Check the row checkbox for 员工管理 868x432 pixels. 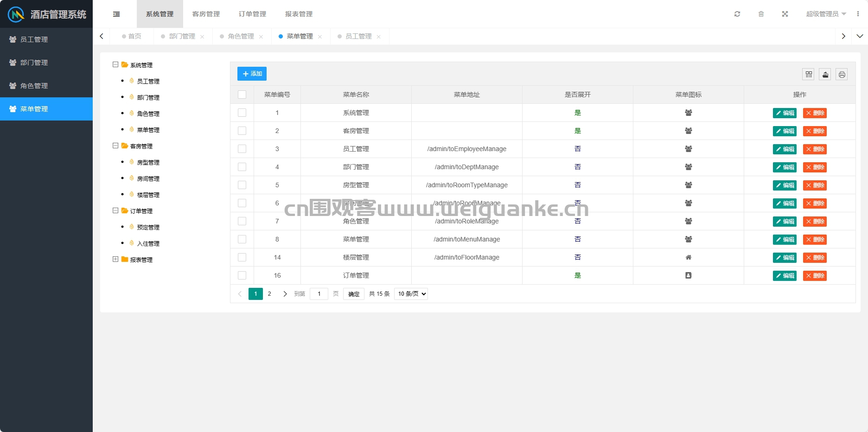pyautogui.click(x=242, y=149)
